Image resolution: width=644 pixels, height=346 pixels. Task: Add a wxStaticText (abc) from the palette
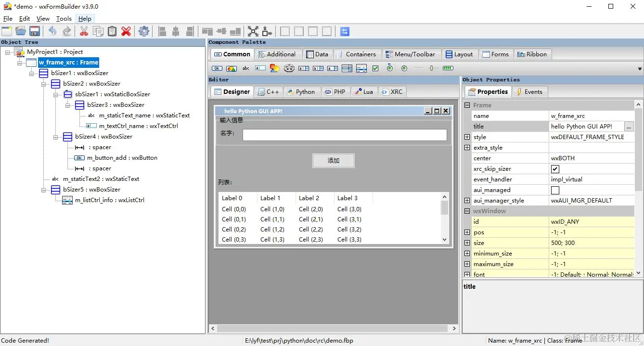(x=246, y=68)
